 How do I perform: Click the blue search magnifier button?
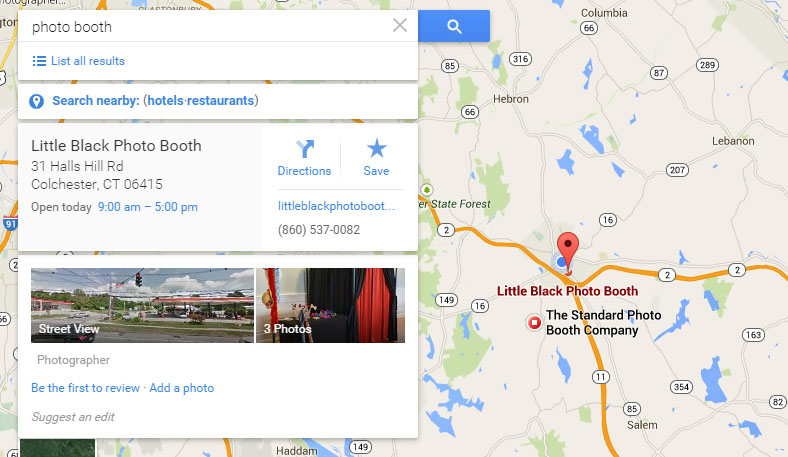click(454, 26)
